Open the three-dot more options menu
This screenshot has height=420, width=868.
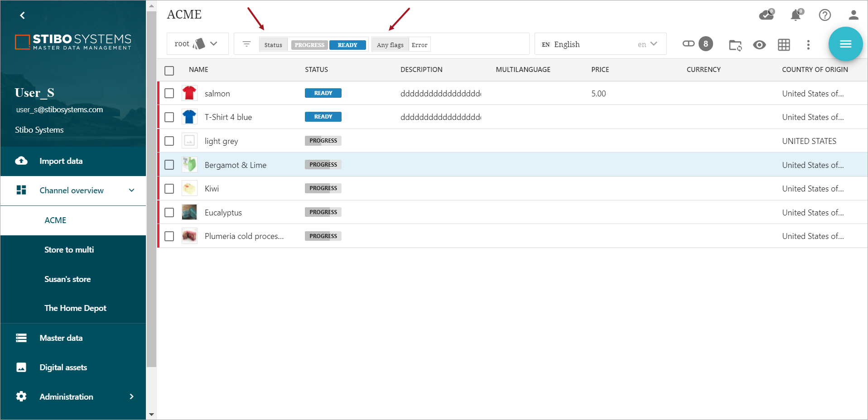pyautogui.click(x=808, y=45)
